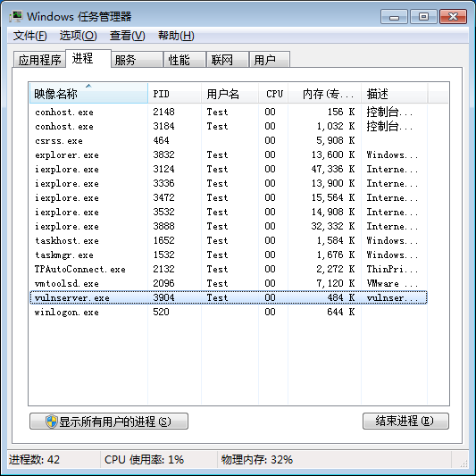Select the explorer.exe process row
Viewport: 476px width, 476px height.
[x=229, y=154]
